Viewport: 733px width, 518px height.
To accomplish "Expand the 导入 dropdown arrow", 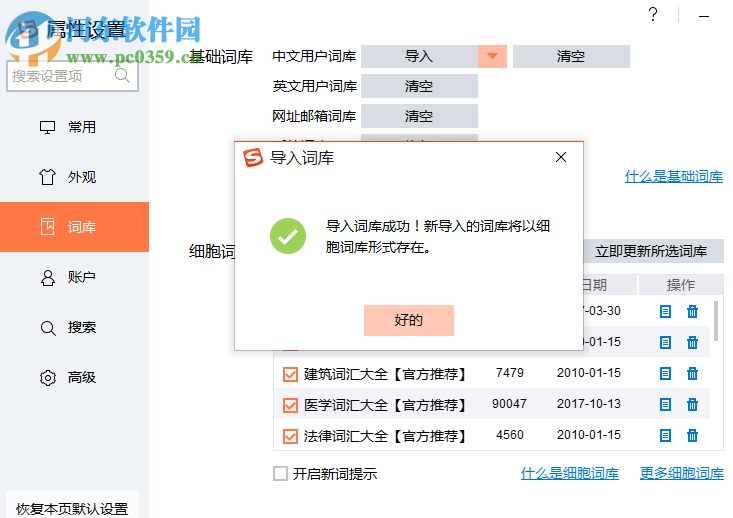I will (x=492, y=57).
